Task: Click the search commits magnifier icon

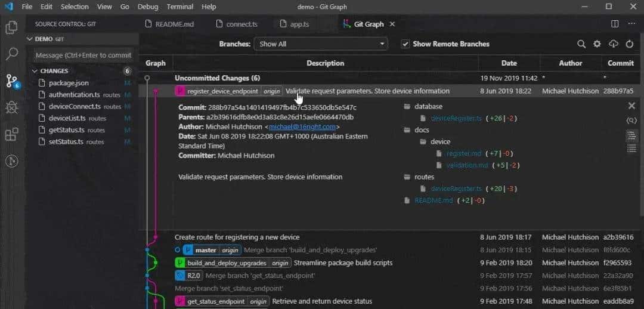Action: pyautogui.click(x=581, y=44)
